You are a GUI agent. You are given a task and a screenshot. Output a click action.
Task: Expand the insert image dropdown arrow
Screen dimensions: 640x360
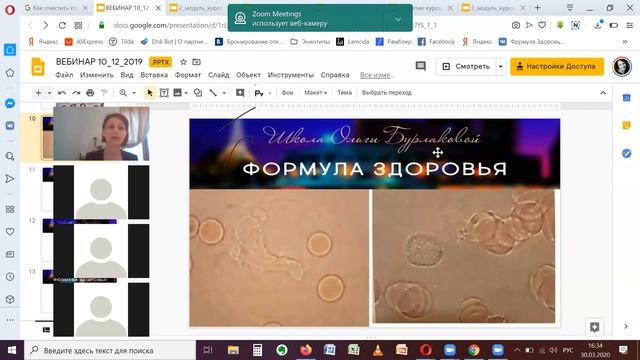186,93
